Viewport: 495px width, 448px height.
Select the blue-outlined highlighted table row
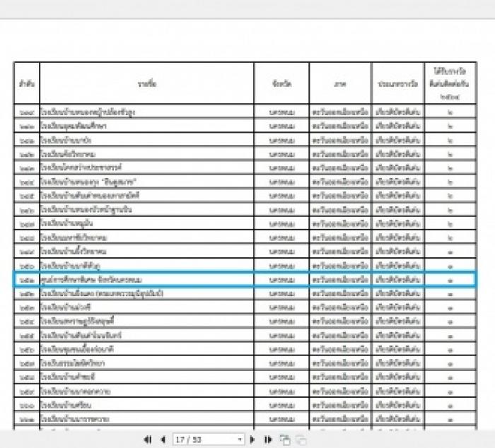(245, 280)
